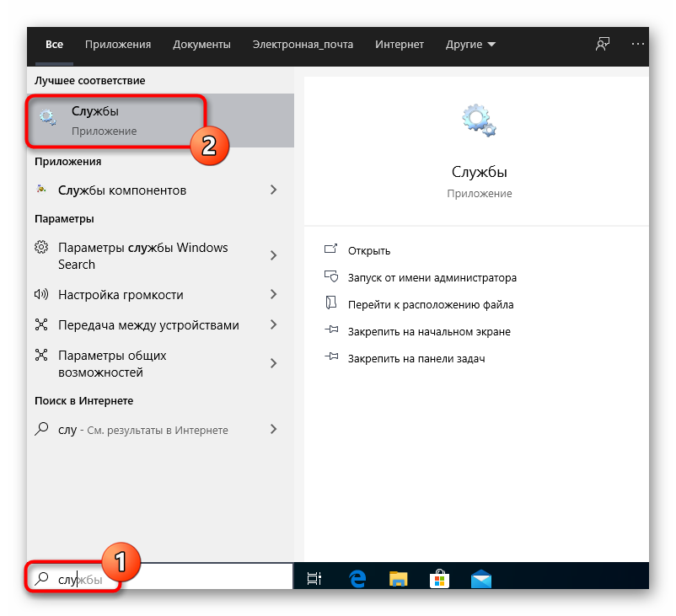Open the Другие dropdown filter
Screen dimensions: 676x616
pyautogui.click(x=470, y=45)
